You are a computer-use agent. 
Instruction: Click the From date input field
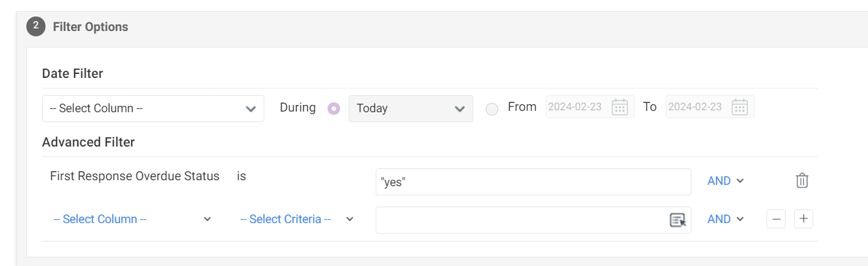576,107
